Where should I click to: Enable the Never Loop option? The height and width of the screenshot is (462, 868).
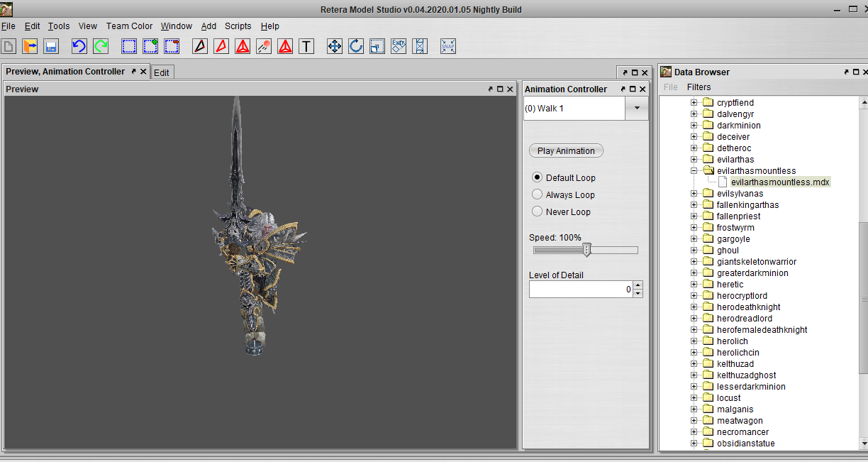537,211
